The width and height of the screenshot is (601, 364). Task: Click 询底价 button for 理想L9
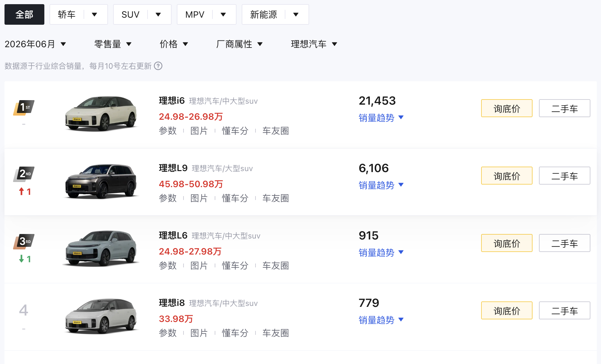coord(507,176)
